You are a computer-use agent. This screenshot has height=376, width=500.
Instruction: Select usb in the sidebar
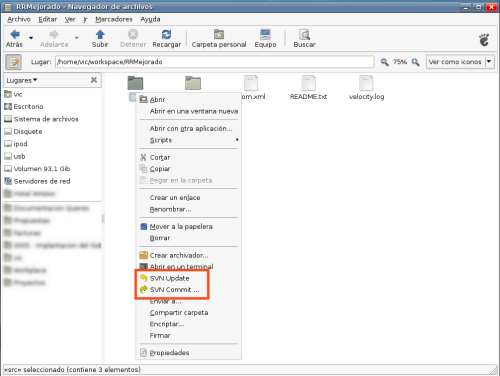pos(15,156)
